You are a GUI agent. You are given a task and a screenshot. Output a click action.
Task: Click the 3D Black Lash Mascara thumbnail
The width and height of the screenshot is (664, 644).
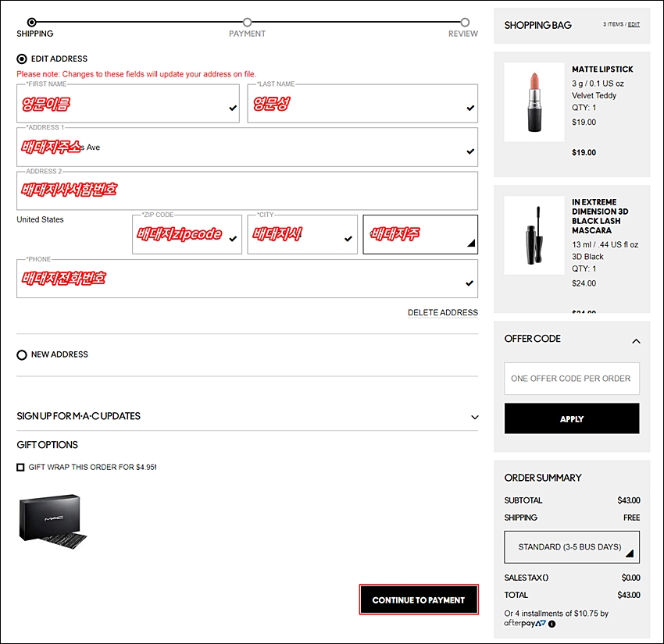pyautogui.click(x=534, y=235)
